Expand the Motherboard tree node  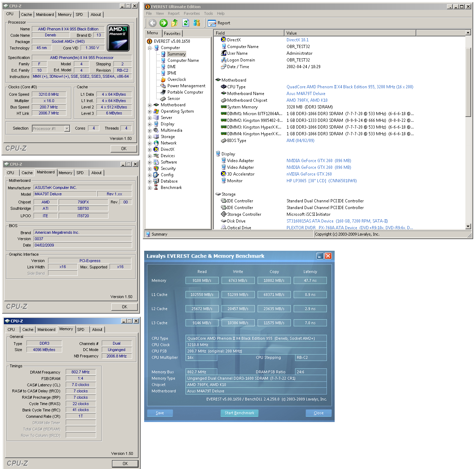pos(149,105)
